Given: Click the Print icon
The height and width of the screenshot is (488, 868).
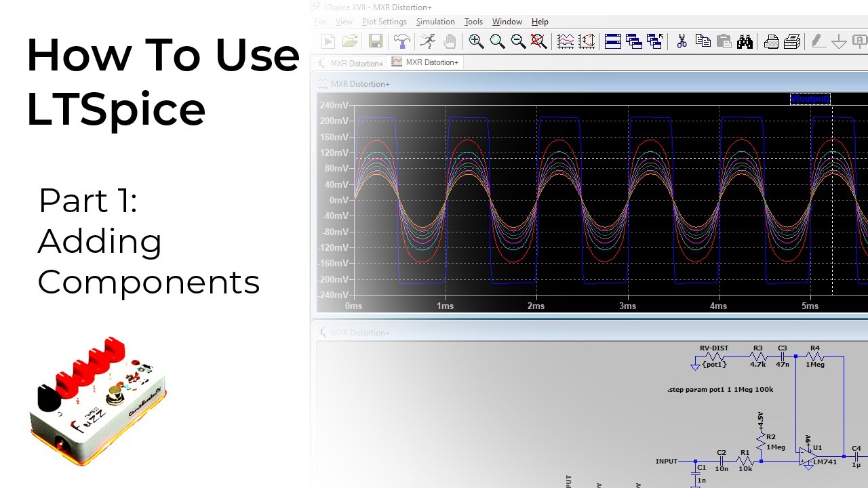Looking at the screenshot, I should (771, 41).
